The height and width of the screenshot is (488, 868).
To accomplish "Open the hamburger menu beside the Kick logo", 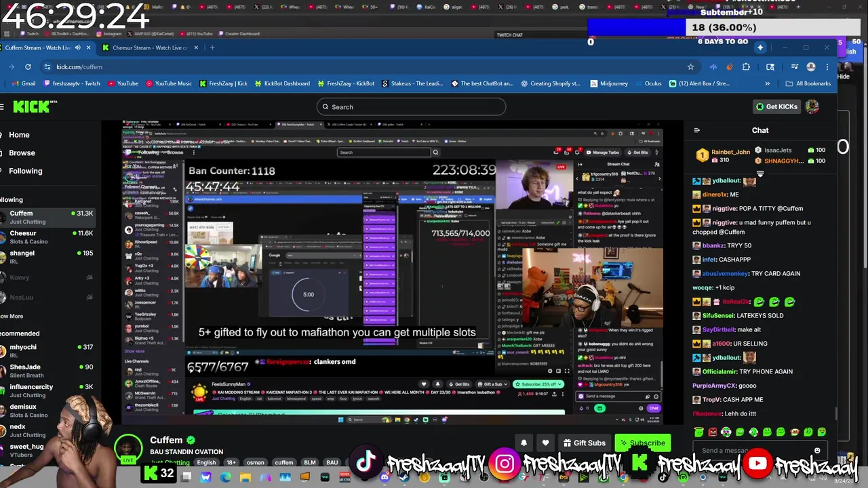I will tap(2, 106).
